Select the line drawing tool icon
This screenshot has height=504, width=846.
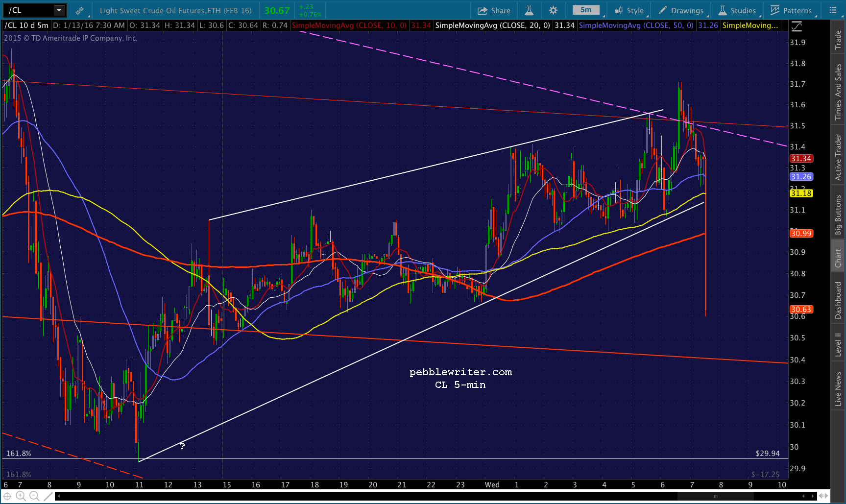pos(48,496)
